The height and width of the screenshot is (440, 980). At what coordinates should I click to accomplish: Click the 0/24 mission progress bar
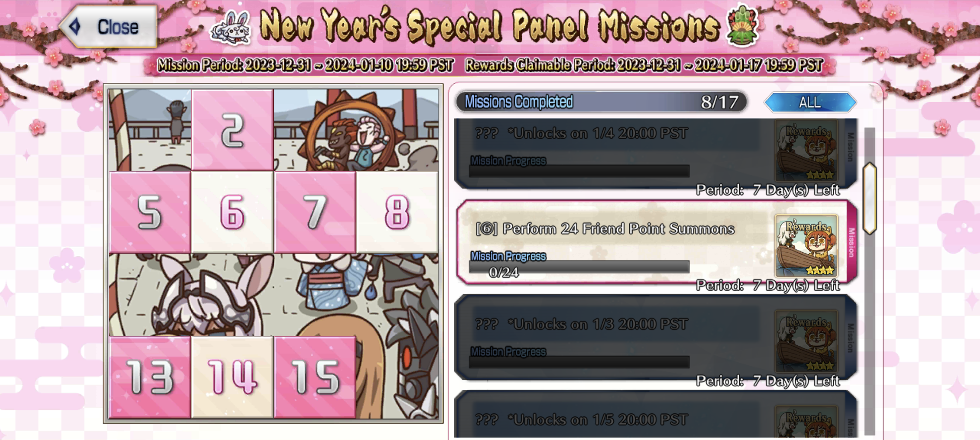pos(579,267)
